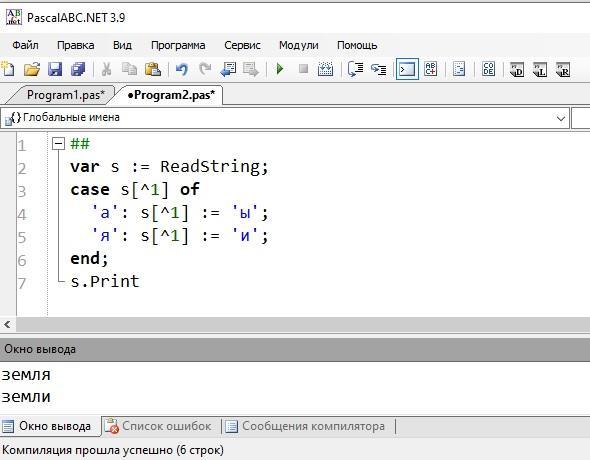Image resolution: width=590 pixels, height=460 pixels.
Task: Click the CODE format toolbar icon
Action: point(488,69)
